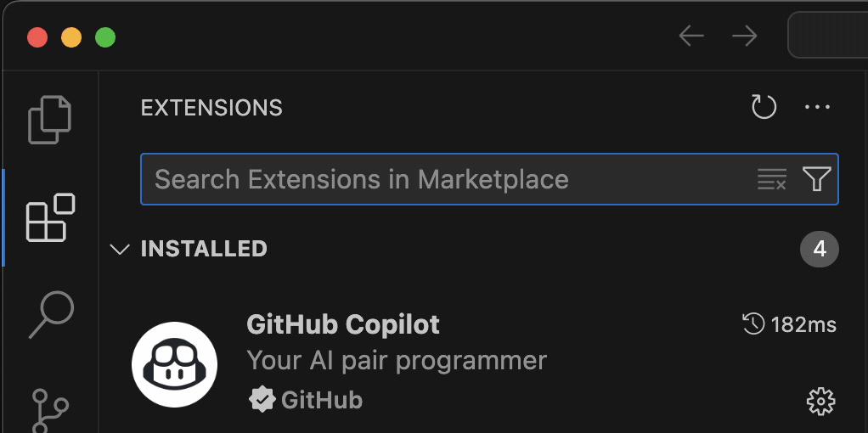868x433 pixels.
Task: Switch to the Source Control view
Action: coord(51,409)
